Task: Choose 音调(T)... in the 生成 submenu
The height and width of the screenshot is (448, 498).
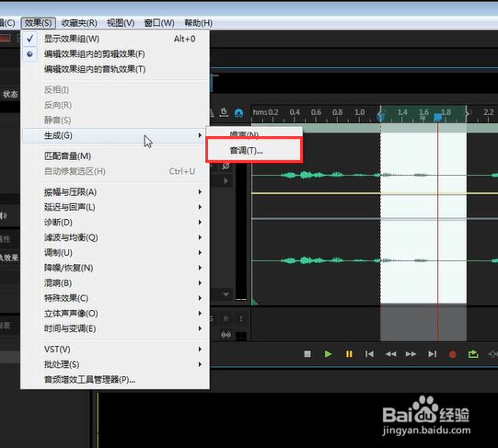Action: click(x=254, y=151)
